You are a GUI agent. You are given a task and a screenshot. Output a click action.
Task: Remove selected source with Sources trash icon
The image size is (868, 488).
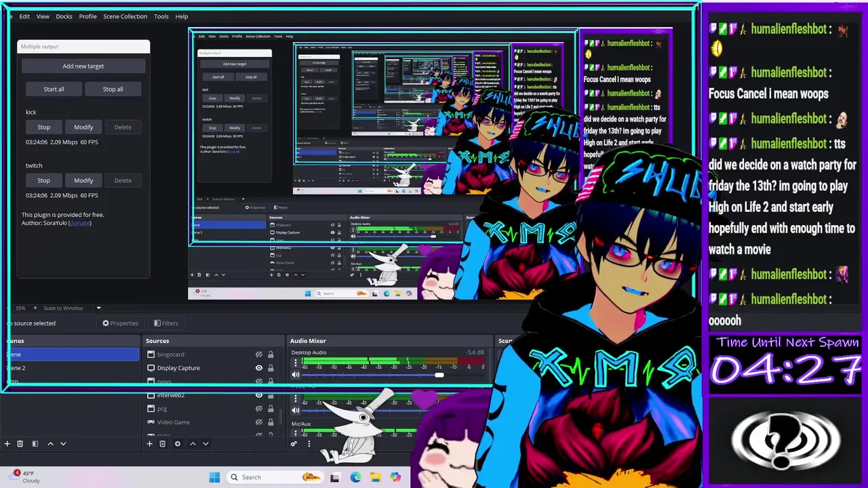pyautogui.click(x=162, y=444)
